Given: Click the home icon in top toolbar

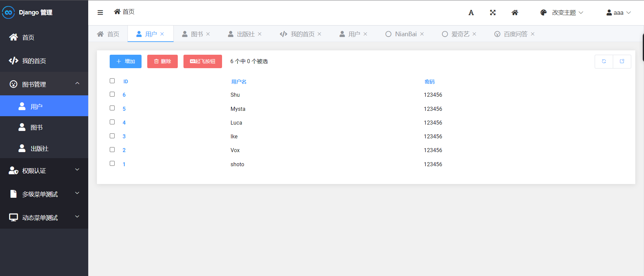Looking at the screenshot, I should coord(515,12).
